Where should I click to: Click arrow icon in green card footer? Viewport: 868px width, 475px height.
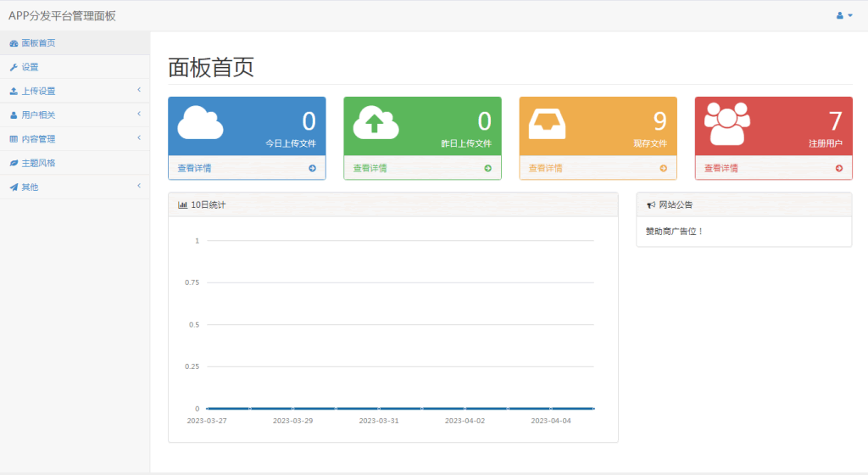487,168
